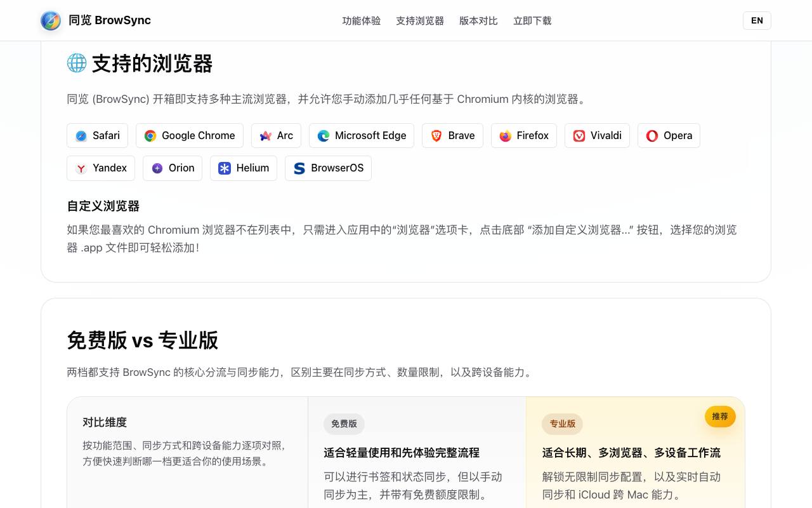The height and width of the screenshot is (508, 812).
Task: Click the Brave lion icon
Action: click(436, 136)
